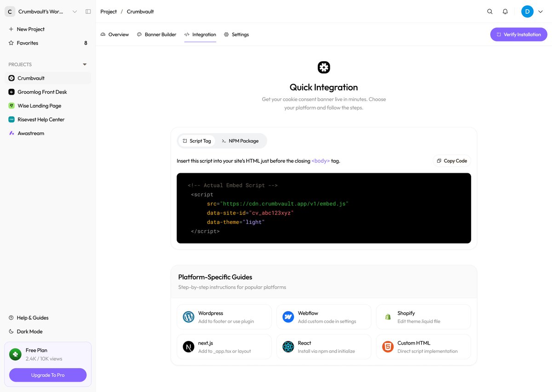
Task: Click the New Project link
Action: coord(31,29)
